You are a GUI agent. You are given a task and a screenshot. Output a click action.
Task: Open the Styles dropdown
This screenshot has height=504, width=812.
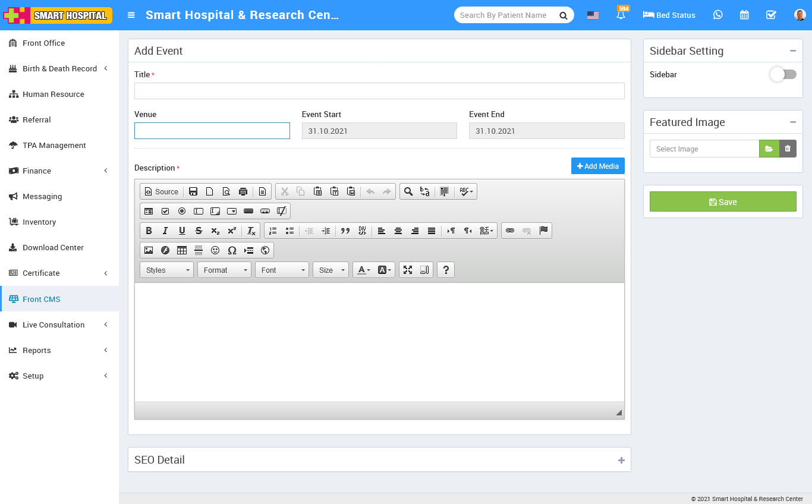[x=166, y=270]
